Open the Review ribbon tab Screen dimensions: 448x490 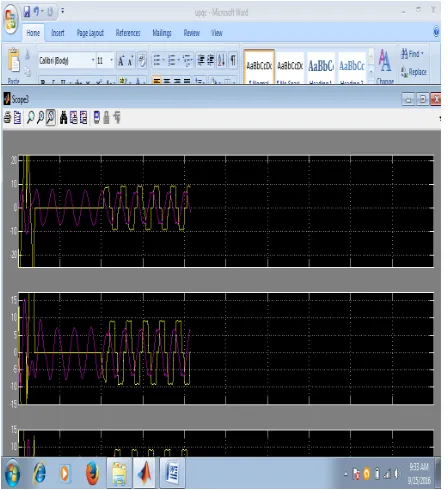tap(192, 33)
